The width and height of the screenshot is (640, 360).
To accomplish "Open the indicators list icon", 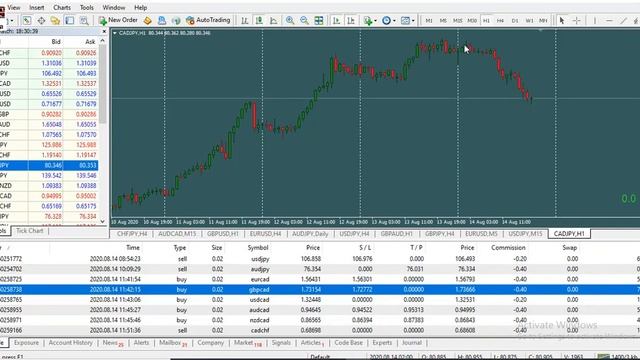I will (x=368, y=20).
